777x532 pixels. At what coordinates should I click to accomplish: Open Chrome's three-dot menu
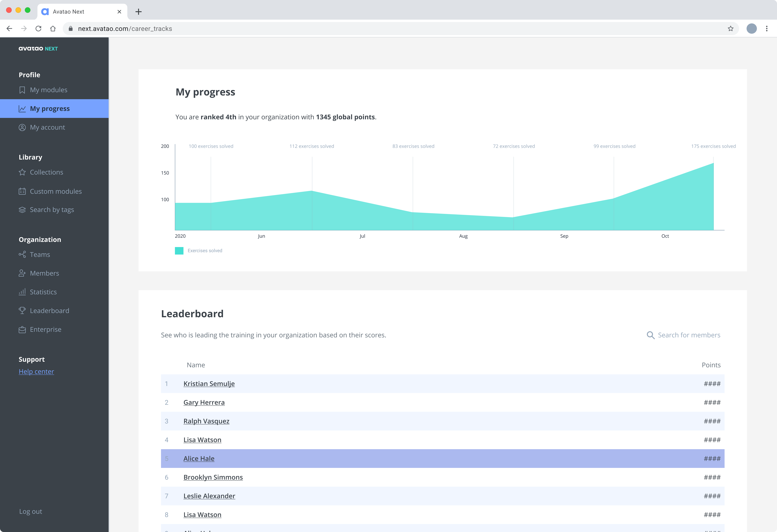point(767,29)
